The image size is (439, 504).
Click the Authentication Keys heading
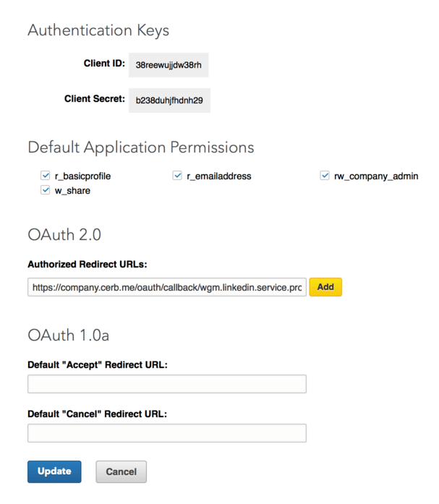(98, 31)
